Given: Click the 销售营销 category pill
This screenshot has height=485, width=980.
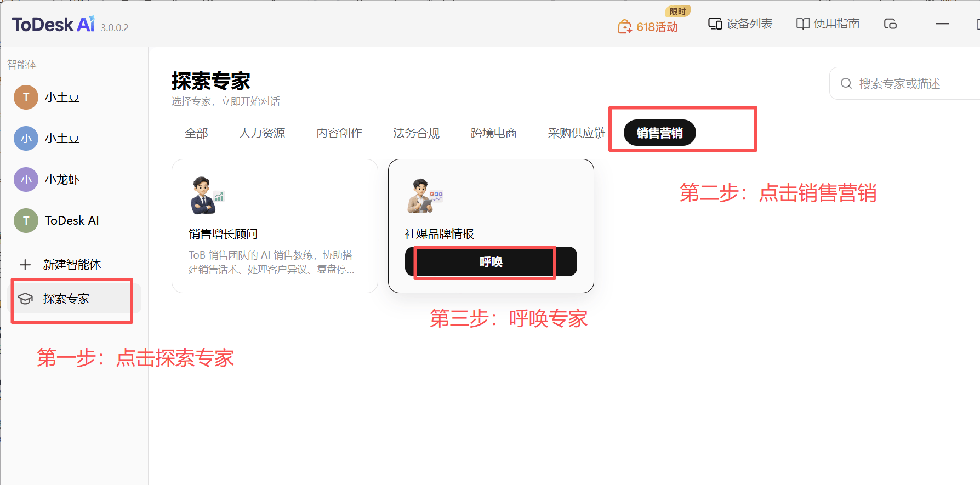Looking at the screenshot, I should [x=660, y=133].
